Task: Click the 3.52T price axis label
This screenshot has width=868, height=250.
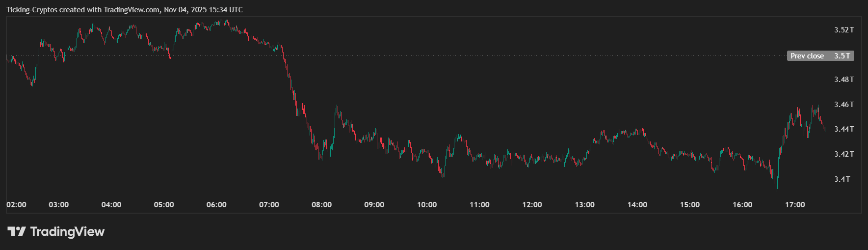Action: tap(844, 30)
